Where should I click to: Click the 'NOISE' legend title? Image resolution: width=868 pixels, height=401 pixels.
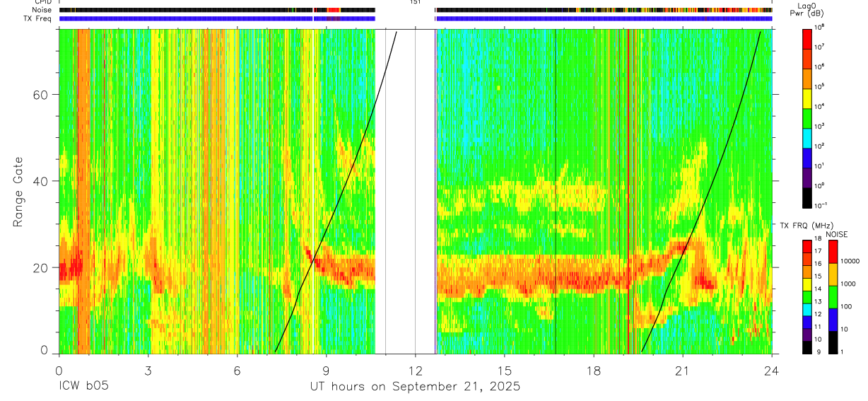pos(836,234)
